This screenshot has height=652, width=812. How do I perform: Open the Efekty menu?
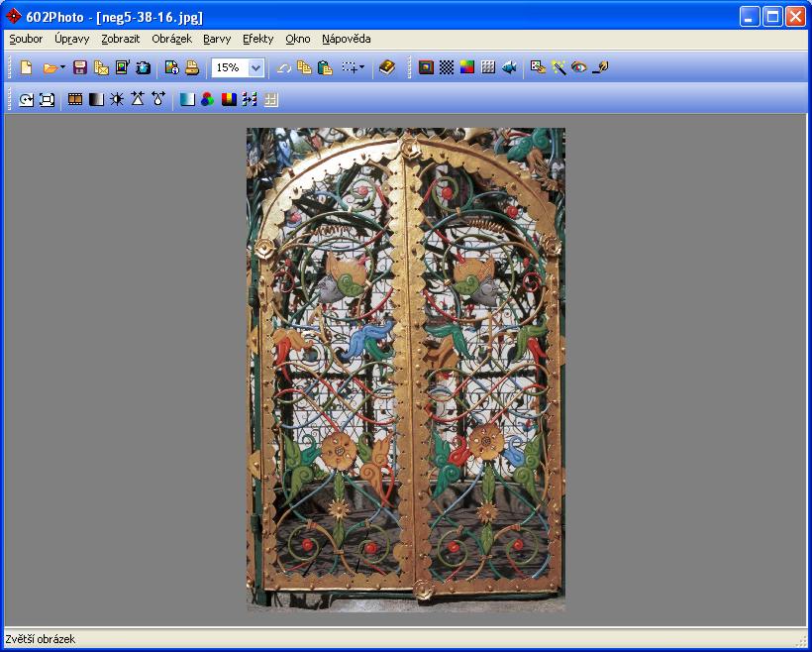257,39
